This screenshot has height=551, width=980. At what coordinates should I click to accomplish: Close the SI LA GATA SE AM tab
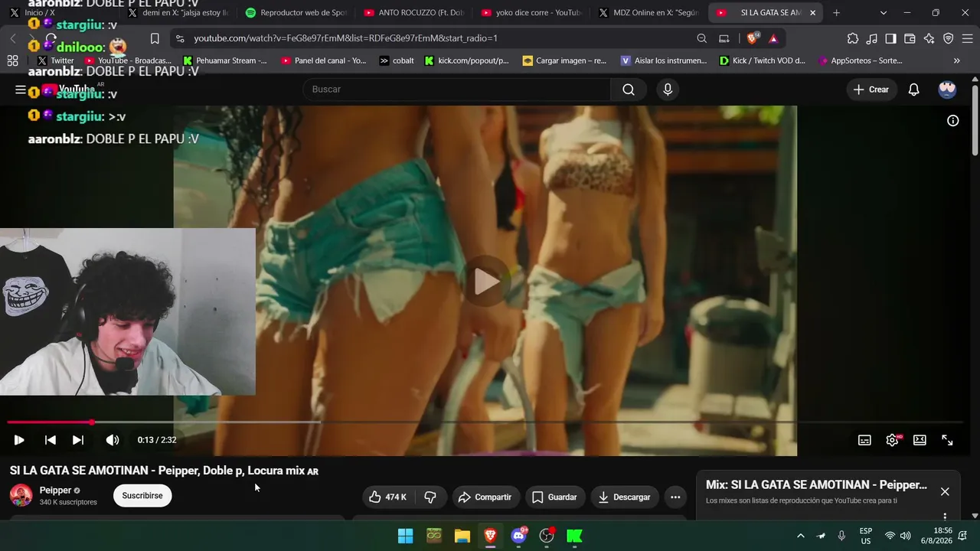point(812,13)
